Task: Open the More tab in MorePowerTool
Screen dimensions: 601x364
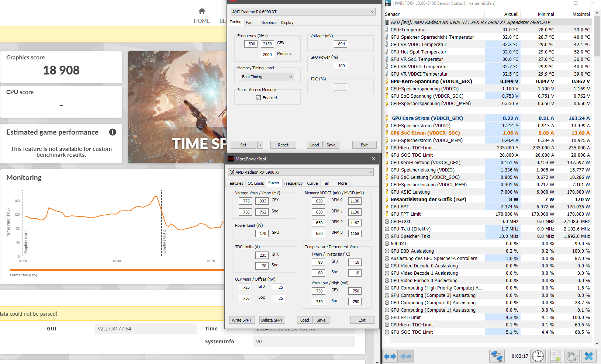Action: click(x=342, y=183)
